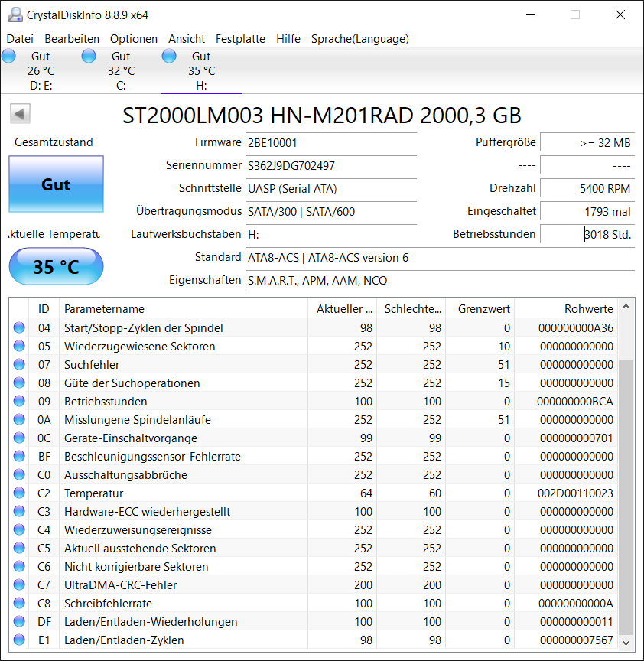Click the status orb for row 04 Start/Stopp-Zyklen

click(x=19, y=327)
